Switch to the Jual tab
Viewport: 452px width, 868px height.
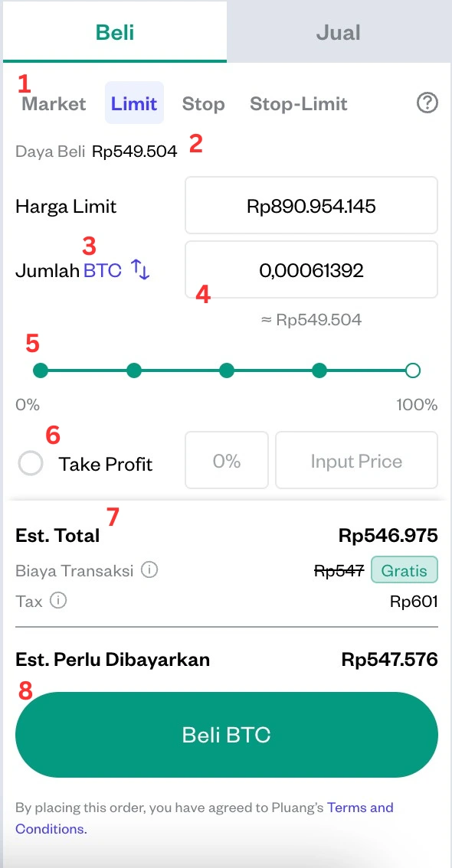click(339, 31)
